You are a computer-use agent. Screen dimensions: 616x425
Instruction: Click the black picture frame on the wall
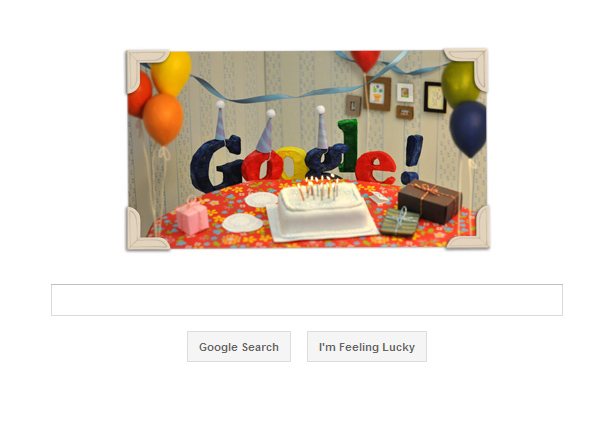coord(434,97)
